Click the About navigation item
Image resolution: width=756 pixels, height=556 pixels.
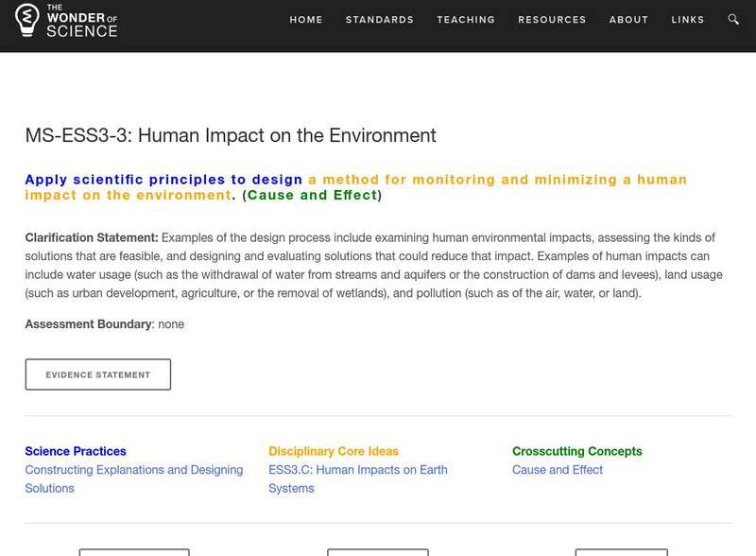click(628, 20)
